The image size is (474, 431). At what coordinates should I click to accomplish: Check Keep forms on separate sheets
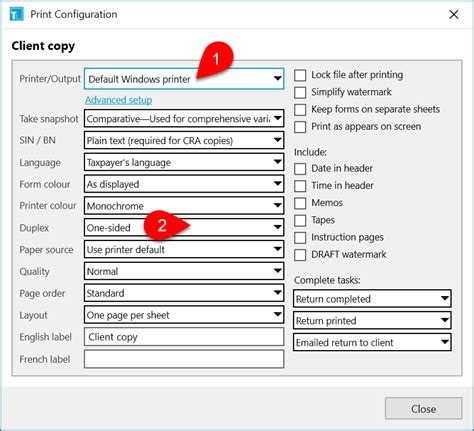300,110
